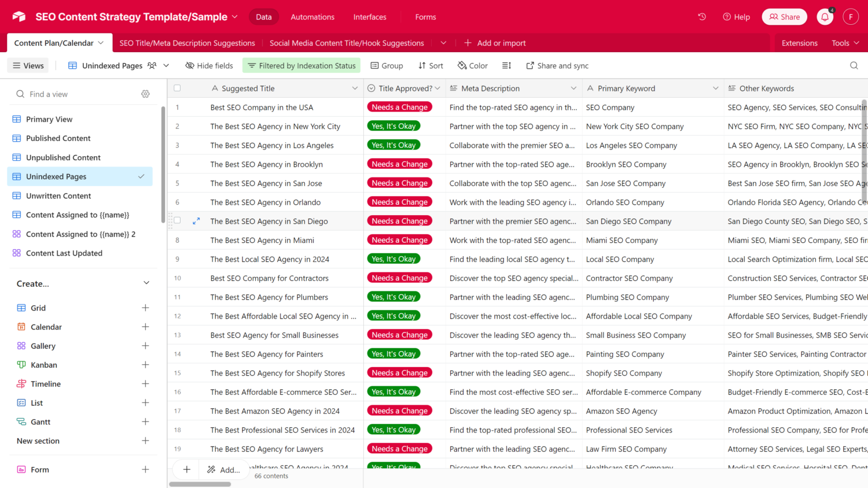The image size is (868, 488).
Task: Click the search magnifier in the toolbar
Action: [x=854, y=65]
